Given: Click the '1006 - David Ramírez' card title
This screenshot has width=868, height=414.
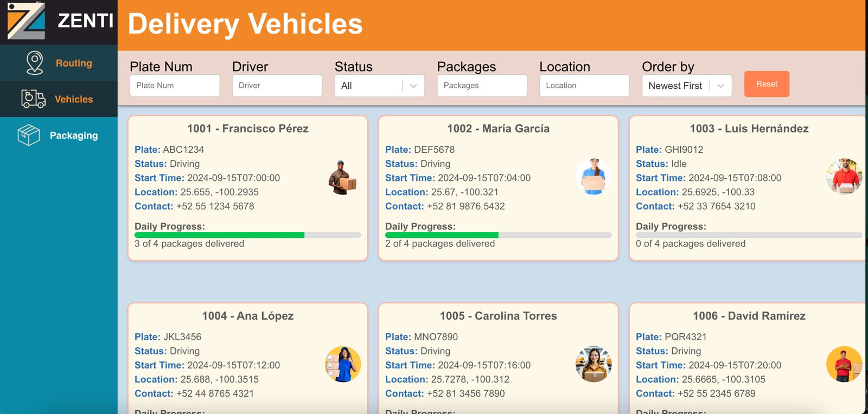Looking at the screenshot, I should 749,316.
